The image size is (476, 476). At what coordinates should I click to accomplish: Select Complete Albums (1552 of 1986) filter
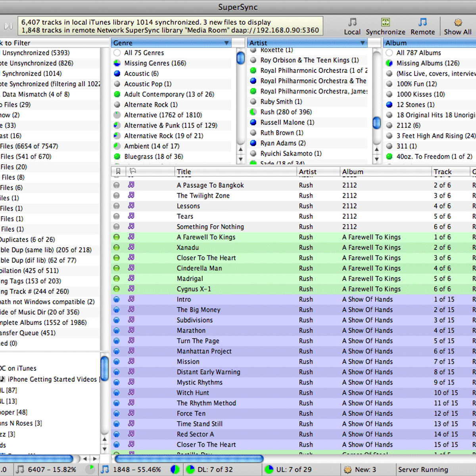coord(43,322)
